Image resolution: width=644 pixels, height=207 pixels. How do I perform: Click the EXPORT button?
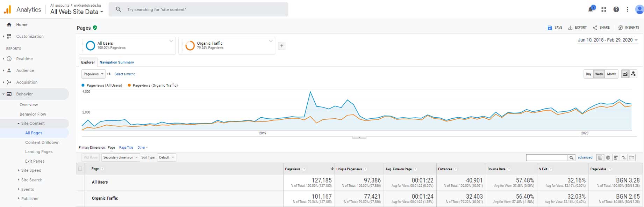tap(577, 28)
